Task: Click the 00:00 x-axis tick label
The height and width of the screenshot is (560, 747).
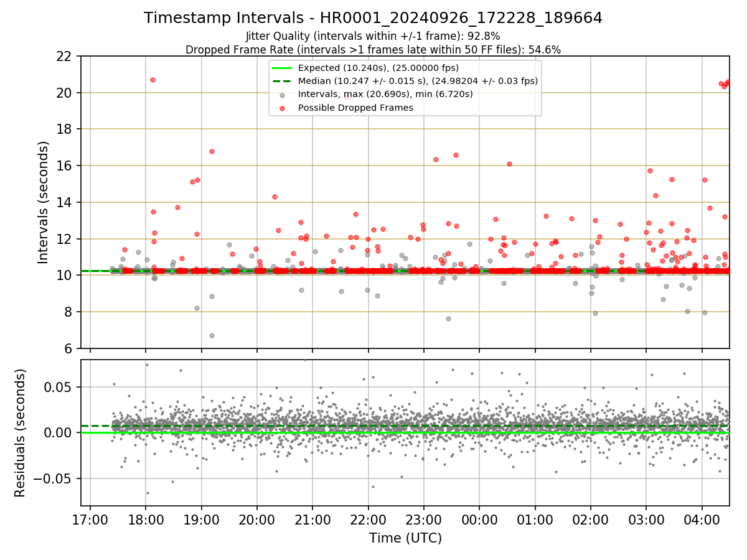Action: (479, 519)
